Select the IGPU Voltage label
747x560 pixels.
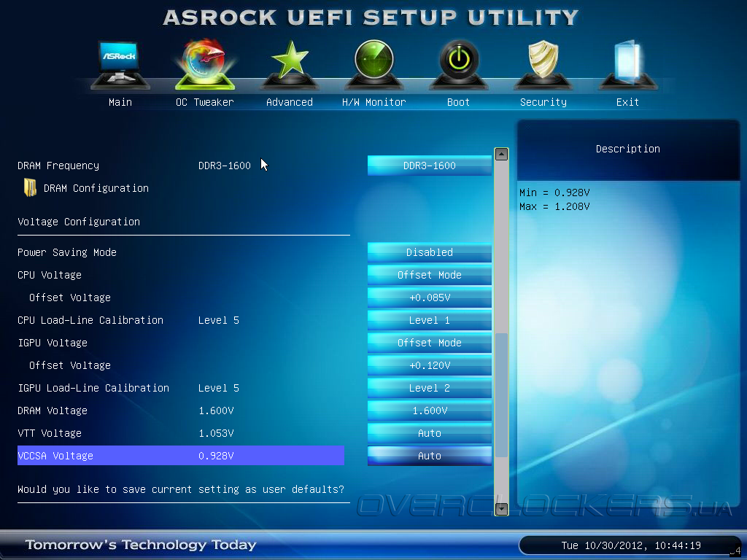(x=53, y=343)
